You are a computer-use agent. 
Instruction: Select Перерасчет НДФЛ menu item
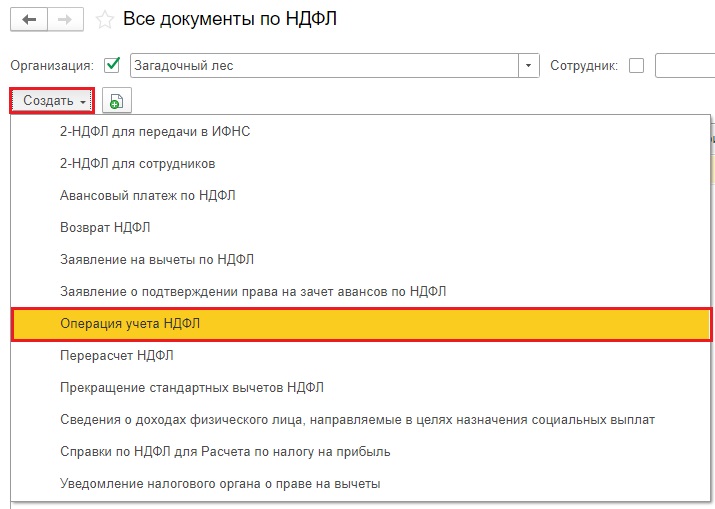(360, 355)
